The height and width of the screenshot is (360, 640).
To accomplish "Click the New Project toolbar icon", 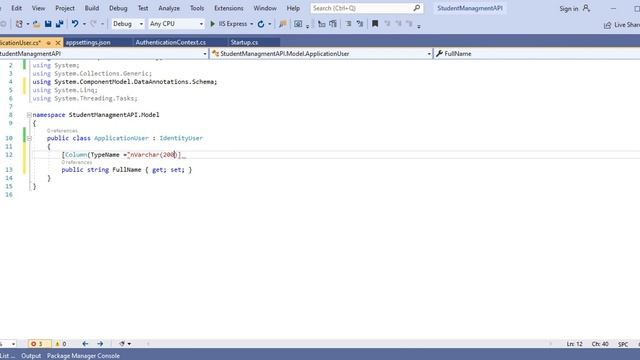I will click(x=19, y=24).
